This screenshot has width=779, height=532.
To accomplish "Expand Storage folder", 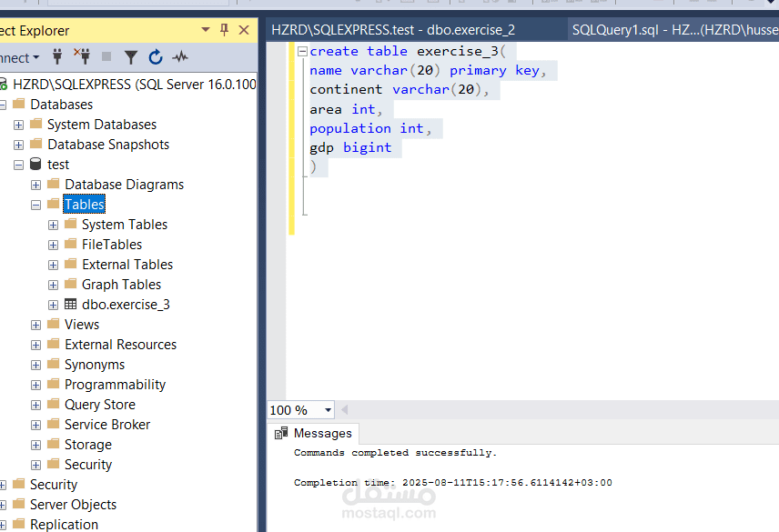I will click(x=35, y=446).
